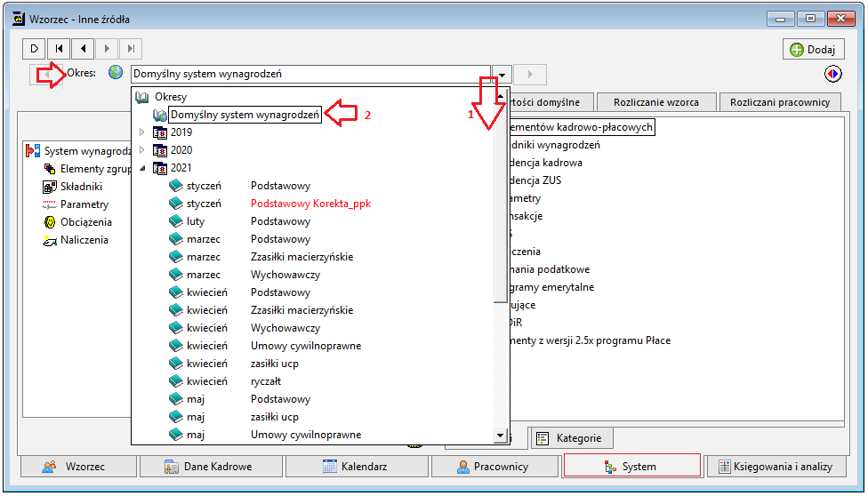Select the wersji 2.5x programu Płace entry

click(x=591, y=340)
